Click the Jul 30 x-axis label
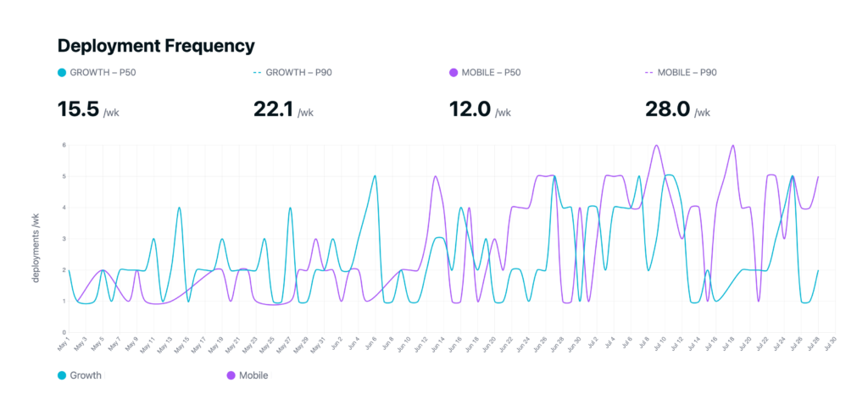Viewport: 868px width, 416px height. coord(831,343)
